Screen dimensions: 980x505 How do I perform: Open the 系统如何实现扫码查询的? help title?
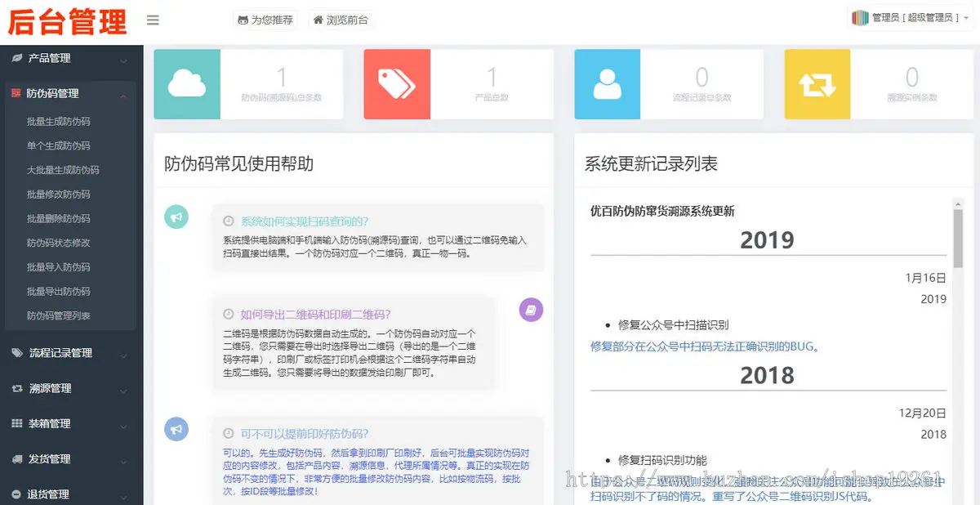point(305,221)
